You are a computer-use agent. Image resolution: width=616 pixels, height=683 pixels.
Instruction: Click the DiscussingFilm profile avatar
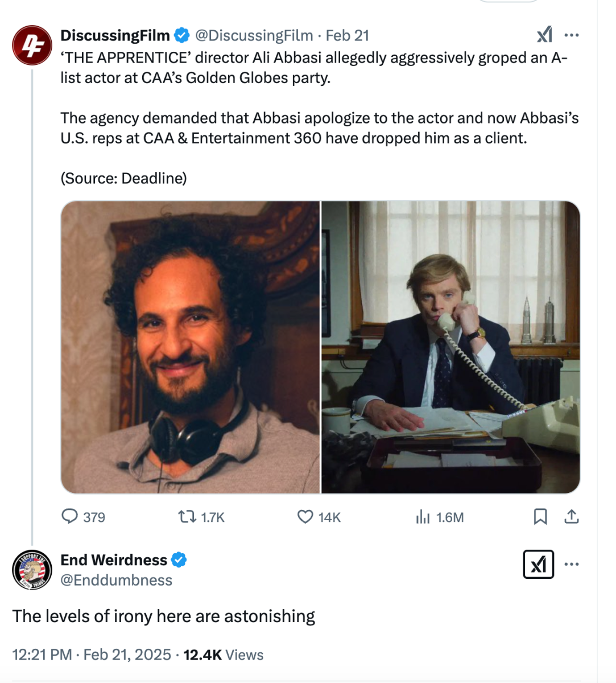click(32, 46)
